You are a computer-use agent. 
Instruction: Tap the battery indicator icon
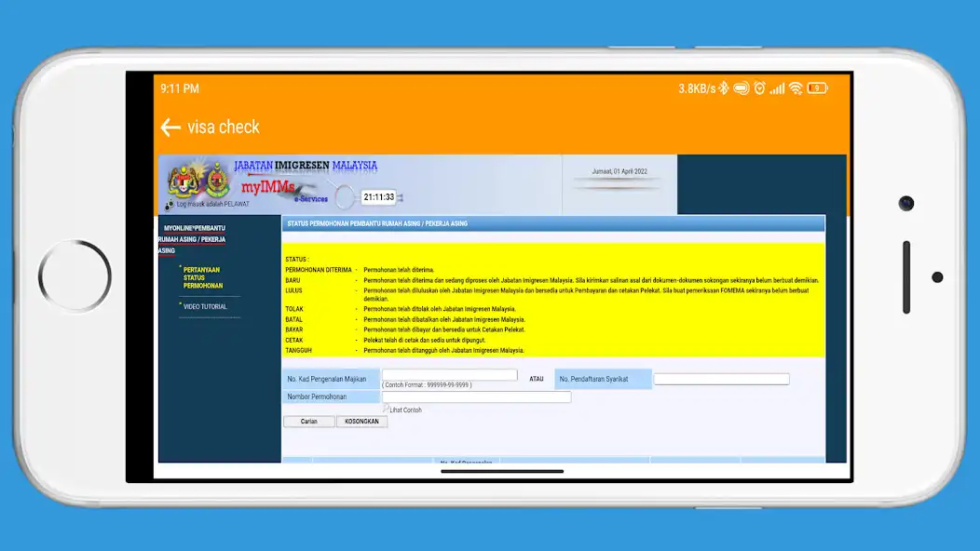pyautogui.click(x=818, y=88)
